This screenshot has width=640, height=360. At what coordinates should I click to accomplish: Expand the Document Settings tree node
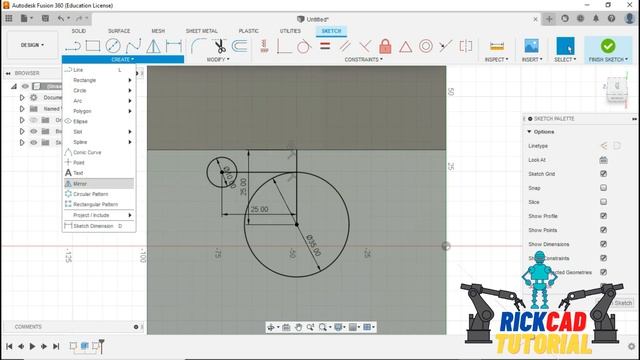coord(22,98)
